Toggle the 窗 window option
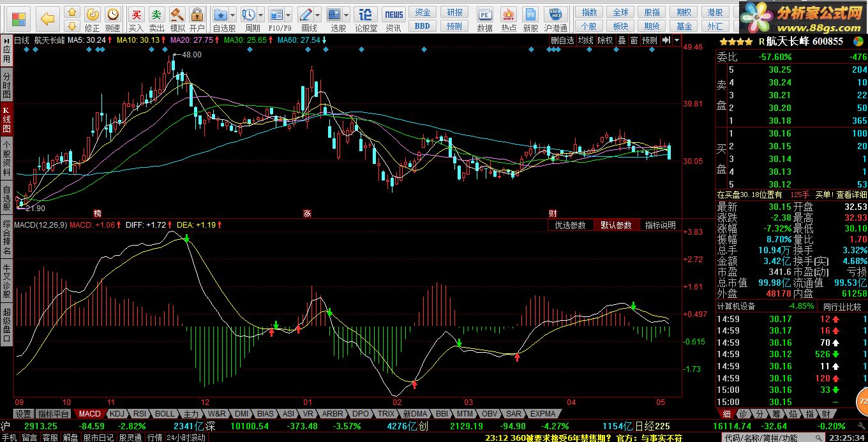 [634, 40]
